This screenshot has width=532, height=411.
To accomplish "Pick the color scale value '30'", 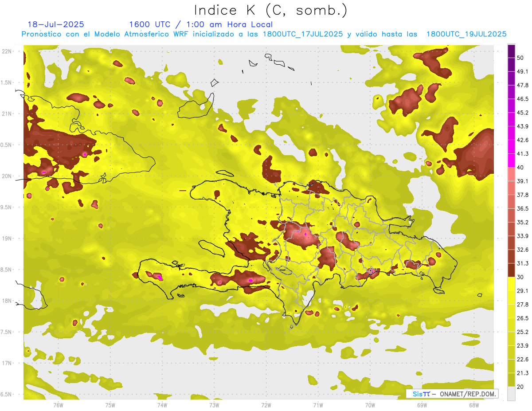I will (521, 277).
